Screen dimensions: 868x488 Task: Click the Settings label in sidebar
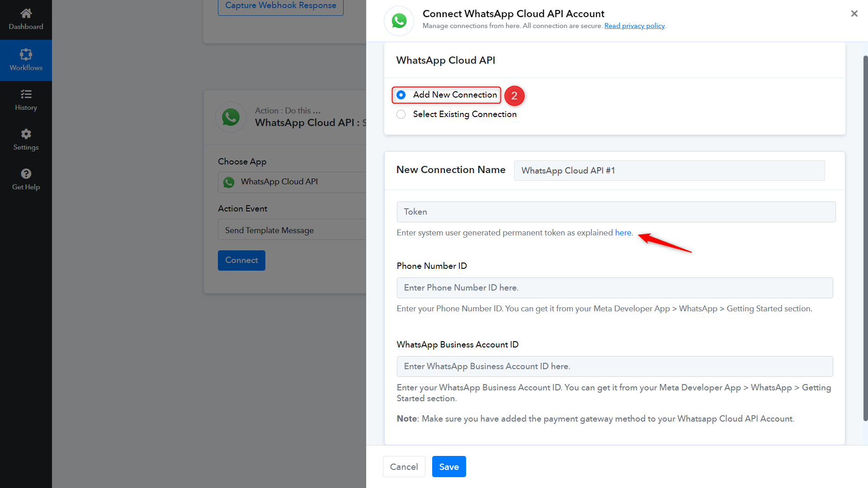point(26,147)
